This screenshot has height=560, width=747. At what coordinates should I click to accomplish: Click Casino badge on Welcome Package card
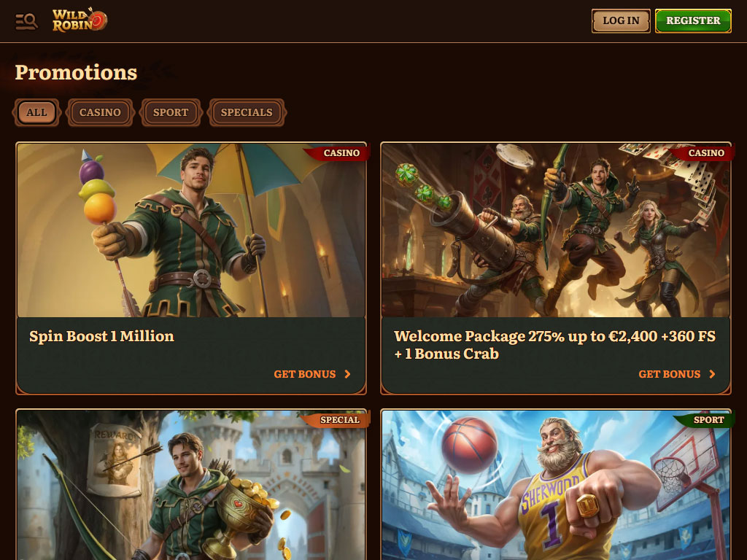pyautogui.click(x=704, y=153)
